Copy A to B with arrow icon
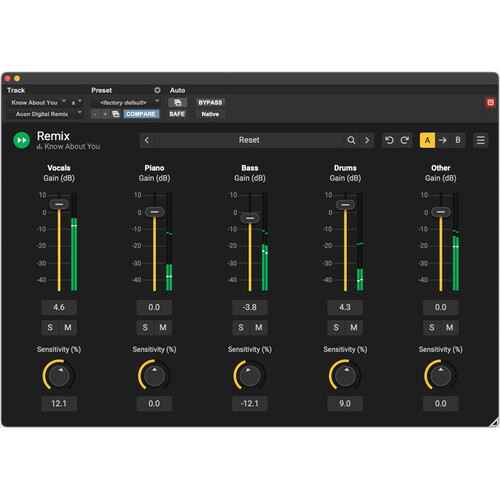The height and width of the screenshot is (500, 500). tap(443, 140)
